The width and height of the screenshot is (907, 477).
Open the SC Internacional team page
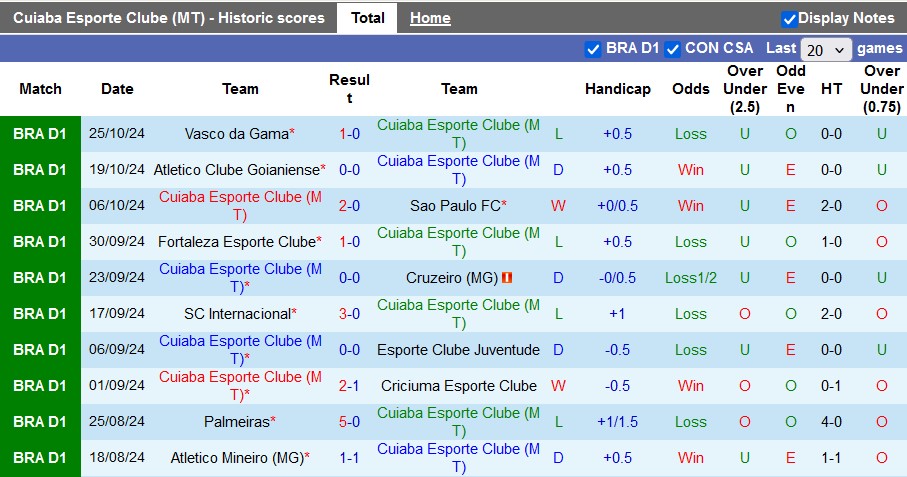pyautogui.click(x=236, y=314)
